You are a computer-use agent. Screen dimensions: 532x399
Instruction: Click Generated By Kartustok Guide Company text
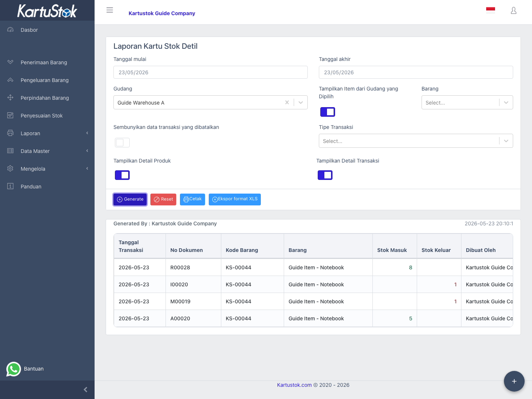165,224
